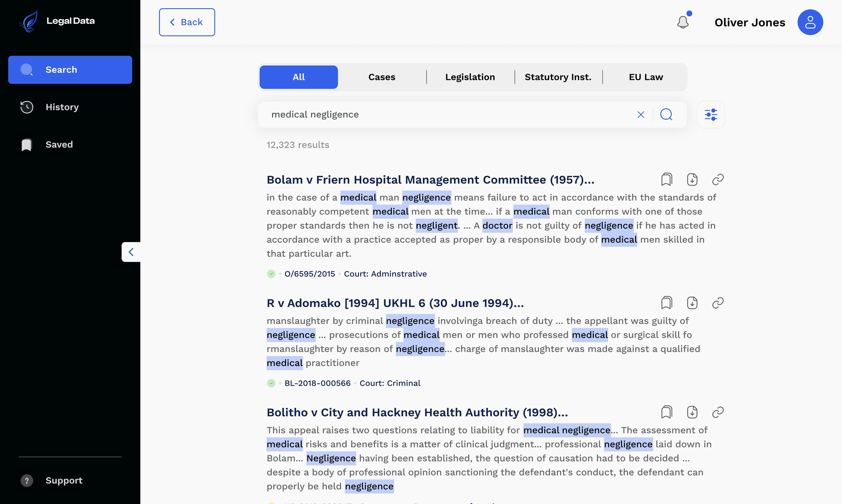
Task: Bookmark the R v Adomako result
Action: coord(666,303)
